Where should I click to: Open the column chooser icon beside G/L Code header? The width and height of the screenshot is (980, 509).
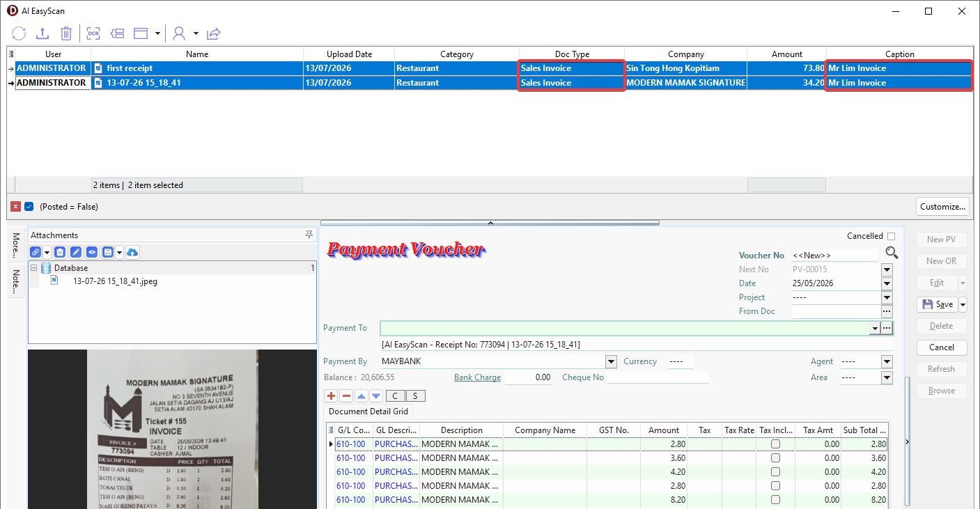330,430
